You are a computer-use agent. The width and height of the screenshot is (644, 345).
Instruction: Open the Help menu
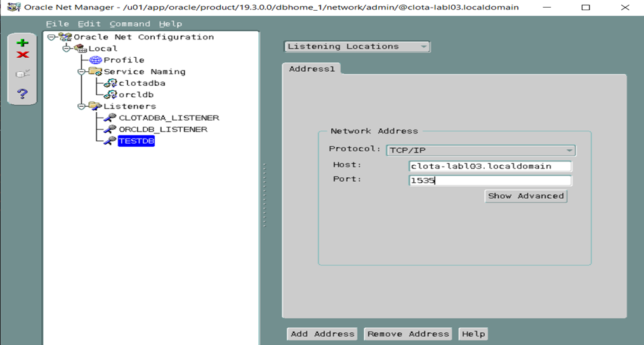tap(171, 24)
